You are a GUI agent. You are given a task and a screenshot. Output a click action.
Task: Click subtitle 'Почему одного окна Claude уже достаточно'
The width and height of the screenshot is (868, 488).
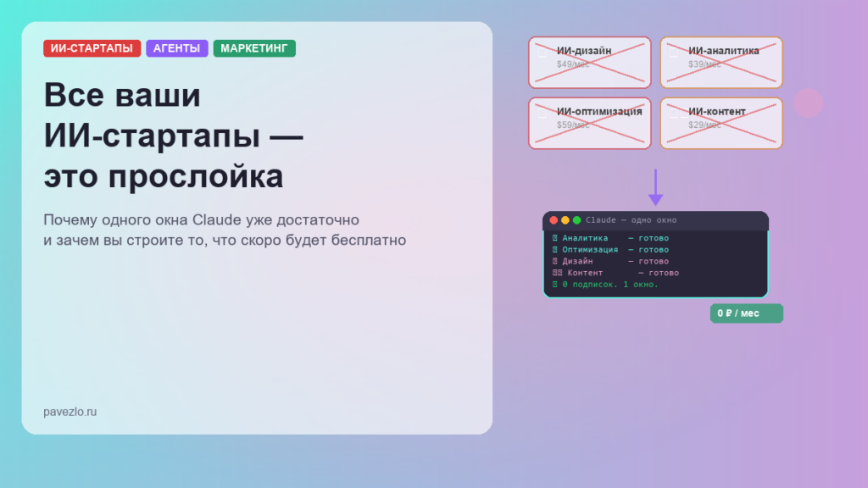[x=202, y=219]
